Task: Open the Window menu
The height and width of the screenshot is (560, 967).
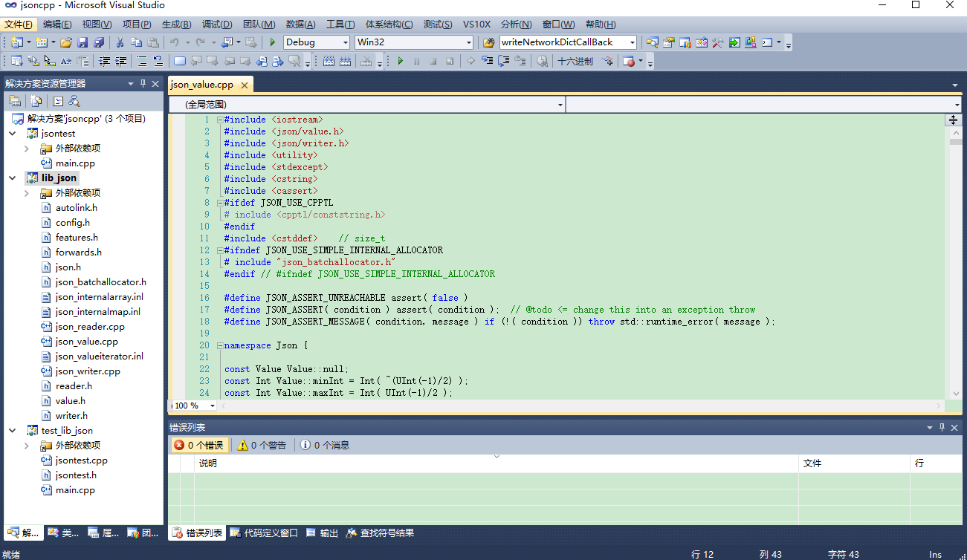Action: click(559, 25)
